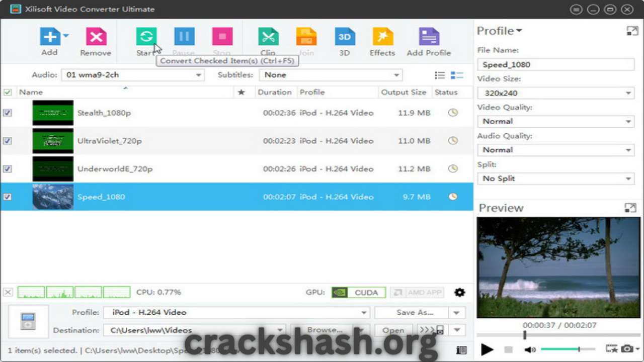This screenshot has height=362, width=644.
Task: Sort list by Duration column
Action: click(274, 92)
